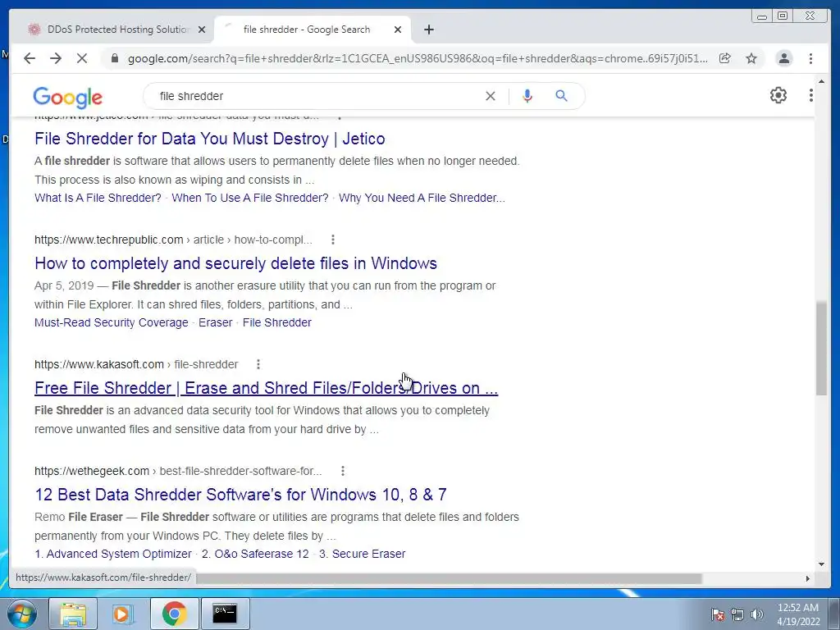Viewport: 840px width, 630px height.
Task: Open the Chrome profile avatar menu
Action: [784, 58]
